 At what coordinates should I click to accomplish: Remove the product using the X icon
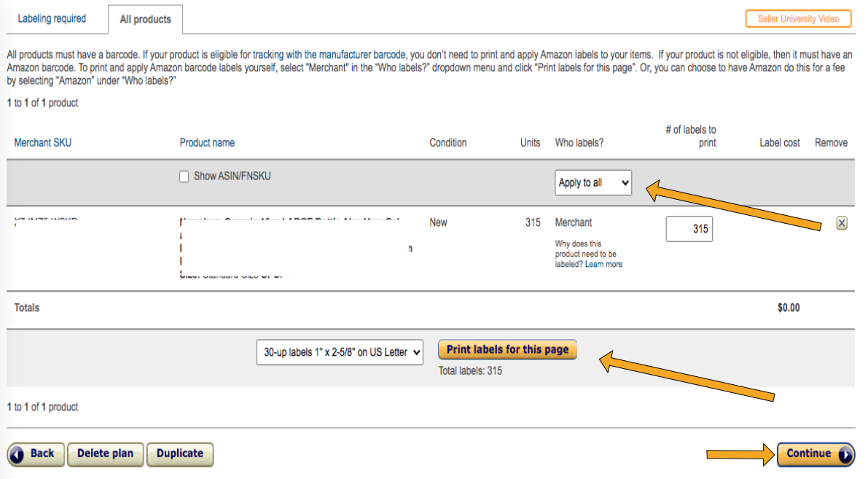click(x=842, y=223)
